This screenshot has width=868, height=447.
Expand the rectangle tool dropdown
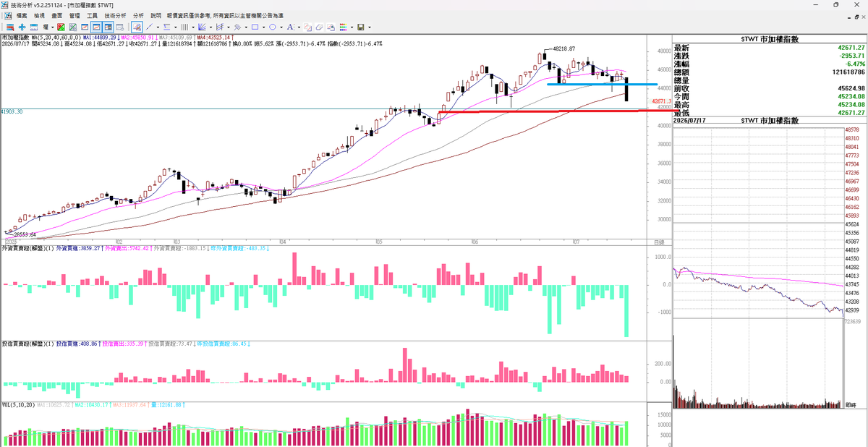(264, 27)
